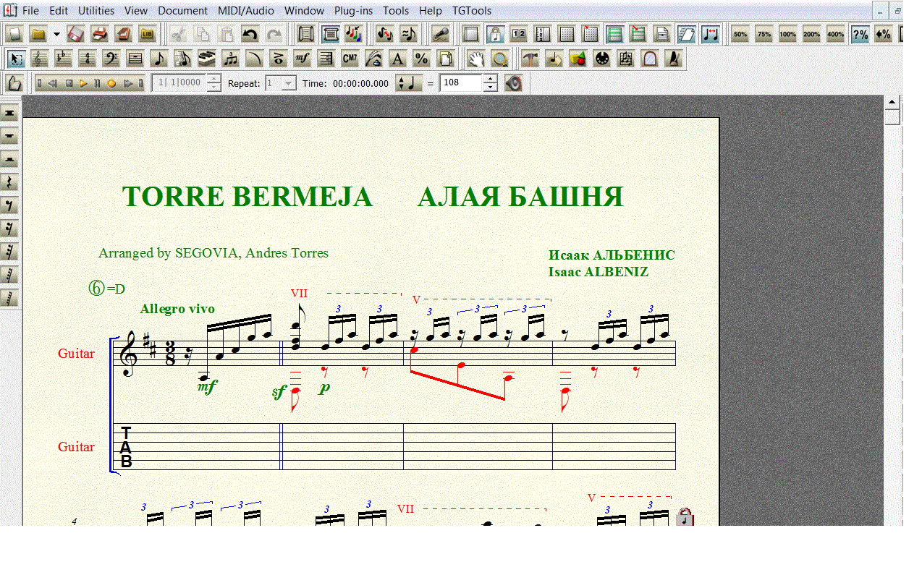Open the HyperScribe keyboard tool
The height and width of the screenshot is (588, 922).
[207, 59]
